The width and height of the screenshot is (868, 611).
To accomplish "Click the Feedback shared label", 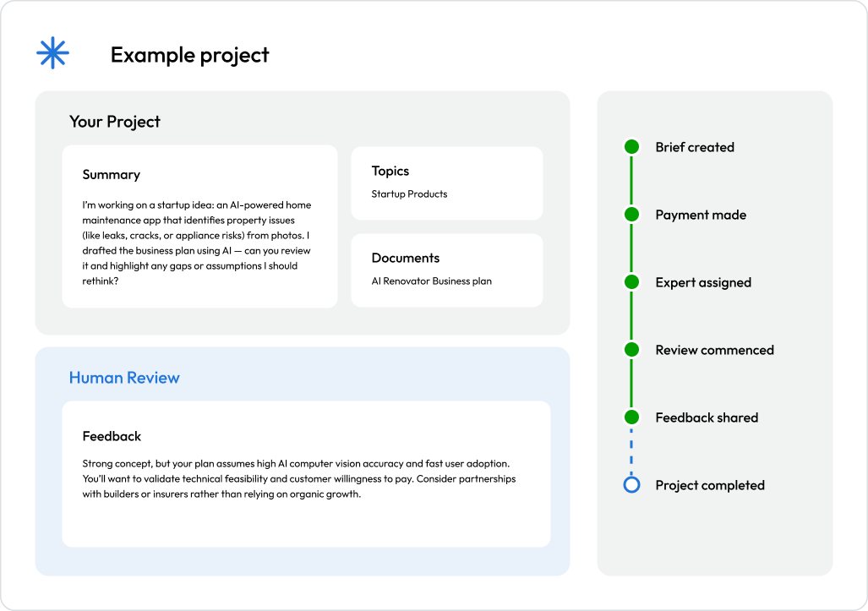I will click(707, 417).
